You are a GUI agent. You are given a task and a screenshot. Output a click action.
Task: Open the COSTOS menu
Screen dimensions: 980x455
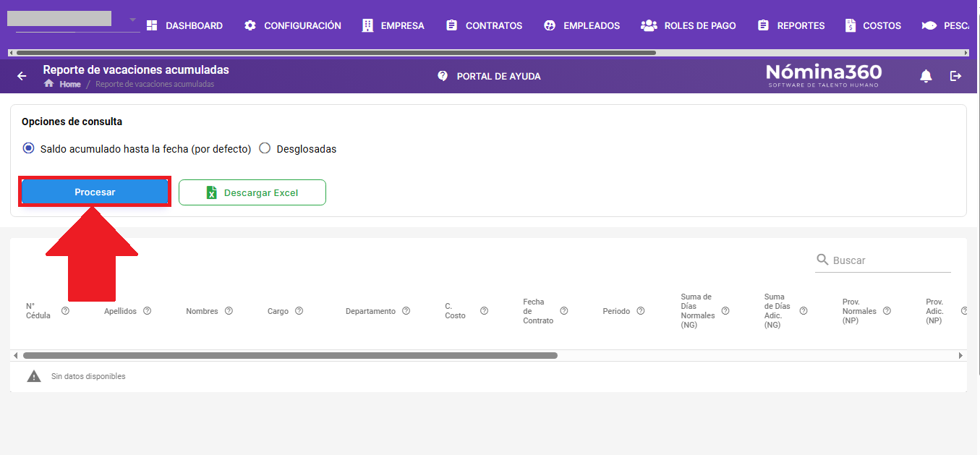873,25
